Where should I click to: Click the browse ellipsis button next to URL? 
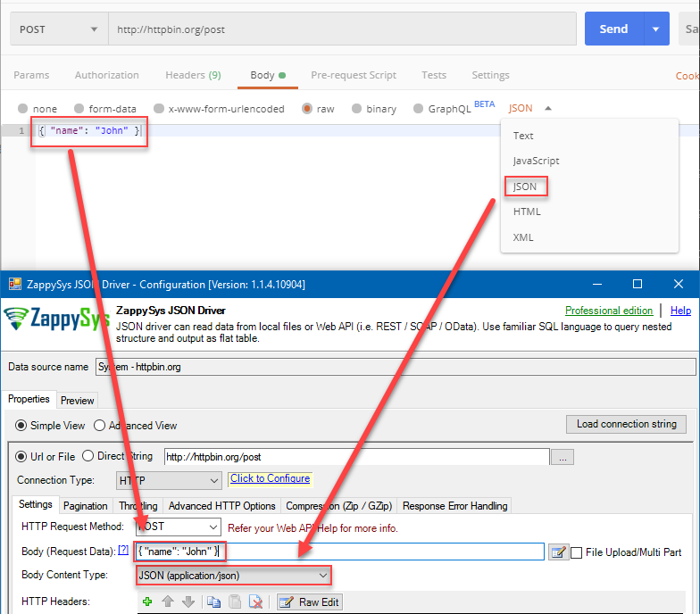pos(562,457)
